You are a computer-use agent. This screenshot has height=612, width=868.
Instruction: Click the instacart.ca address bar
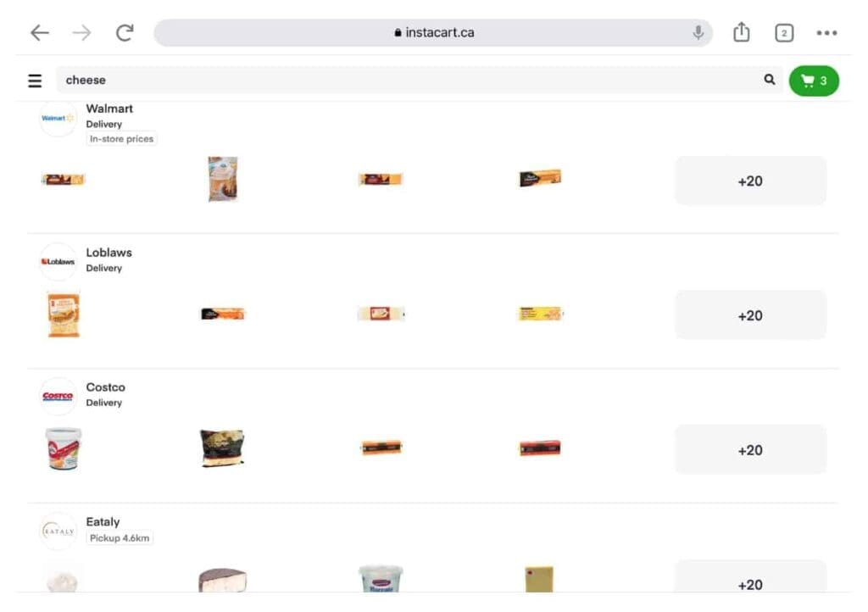pyautogui.click(x=433, y=33)
